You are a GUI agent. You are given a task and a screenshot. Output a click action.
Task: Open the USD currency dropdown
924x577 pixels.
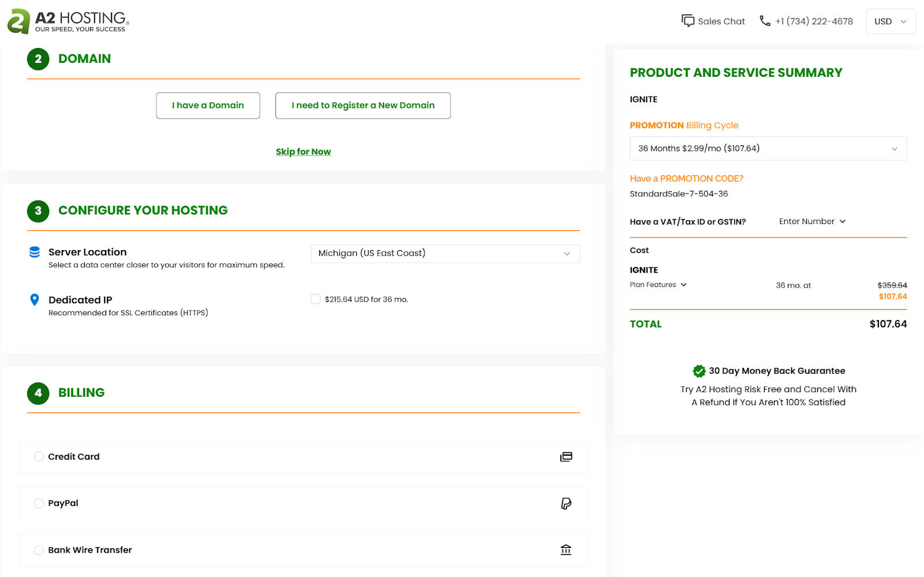[x=891, y=21]
